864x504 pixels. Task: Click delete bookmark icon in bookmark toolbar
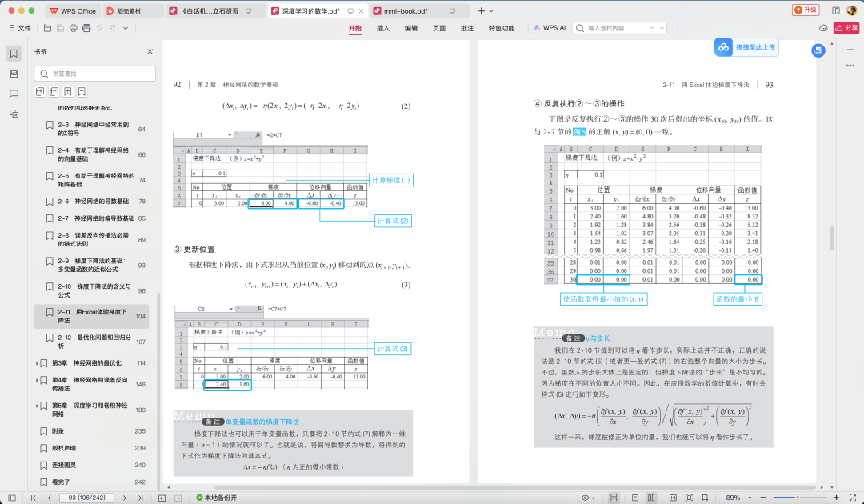pos(82,92)
